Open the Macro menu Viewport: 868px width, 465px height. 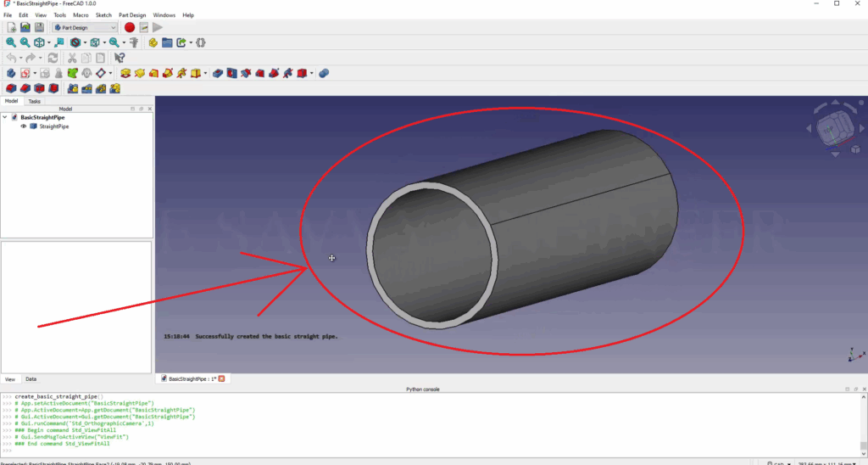(x=81, y=15)
